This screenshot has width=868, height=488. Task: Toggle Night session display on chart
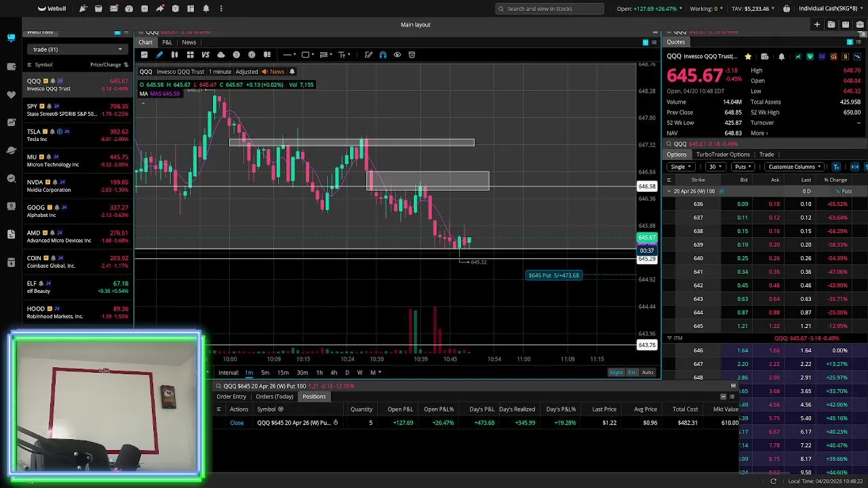616,373
